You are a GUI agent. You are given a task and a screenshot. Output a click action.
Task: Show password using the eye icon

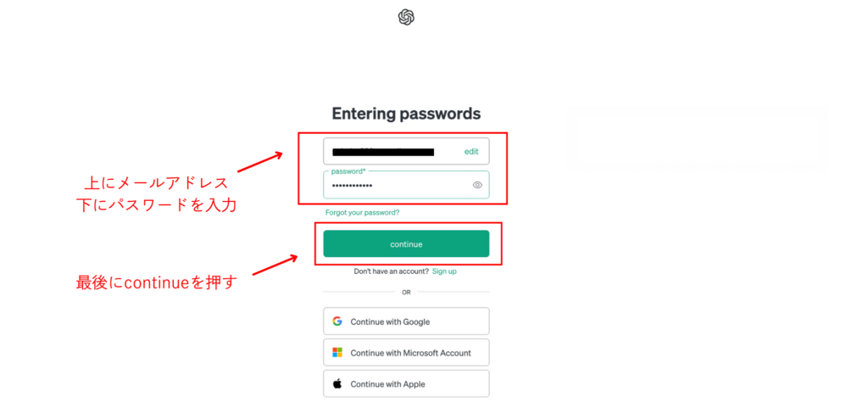pyautogui.click(x=477, y=185)
